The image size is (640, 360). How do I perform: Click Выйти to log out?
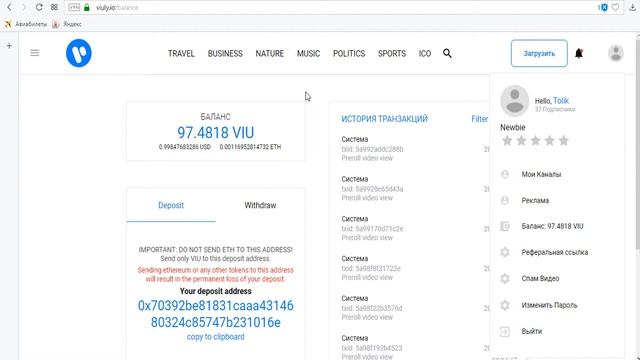coord(531,331)
